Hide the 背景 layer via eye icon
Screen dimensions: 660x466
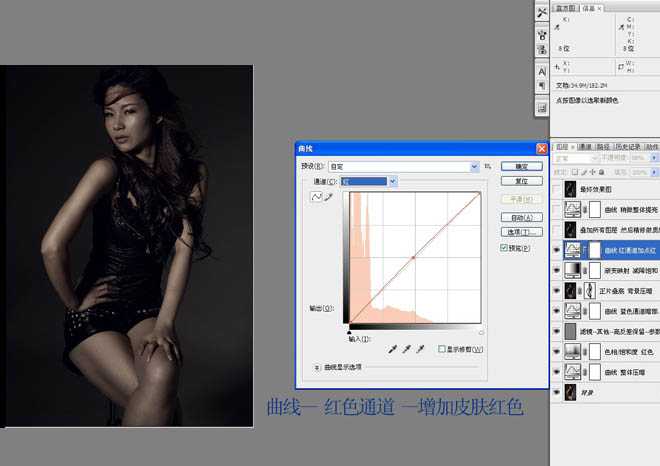point(556,392)
